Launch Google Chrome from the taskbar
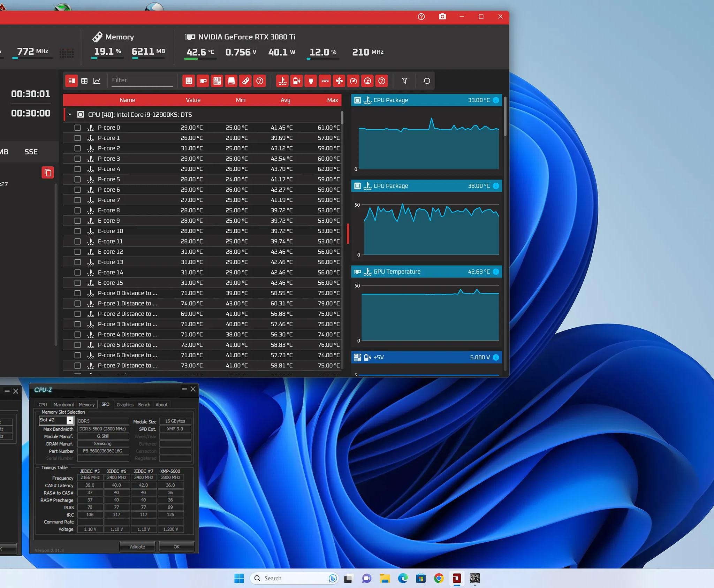Viewport: 714px width, 588px height. [x=439, y=578]
